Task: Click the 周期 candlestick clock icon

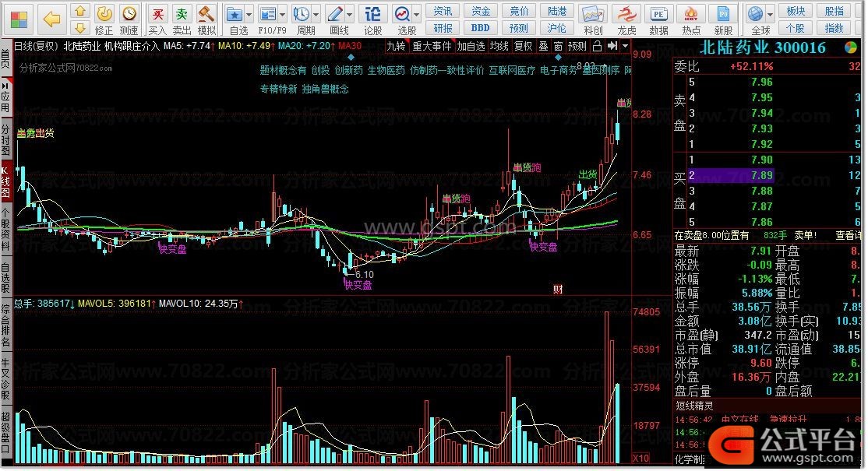Action: pyautogui.click(x=302, y=14)
